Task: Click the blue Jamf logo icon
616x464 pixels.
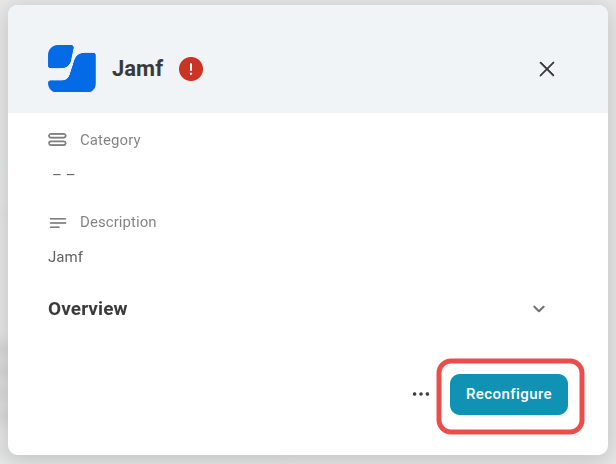Action: pyautogui.click(x=72, y=69)
